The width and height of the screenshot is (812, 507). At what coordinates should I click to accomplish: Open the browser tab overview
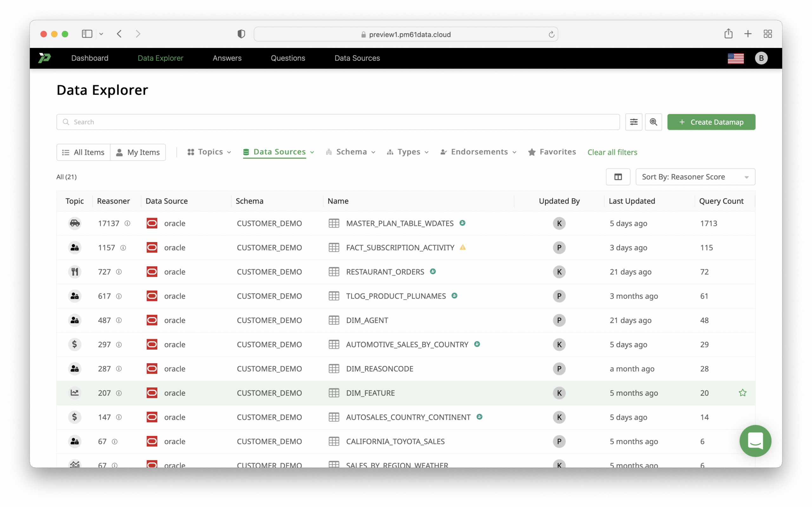767,34
